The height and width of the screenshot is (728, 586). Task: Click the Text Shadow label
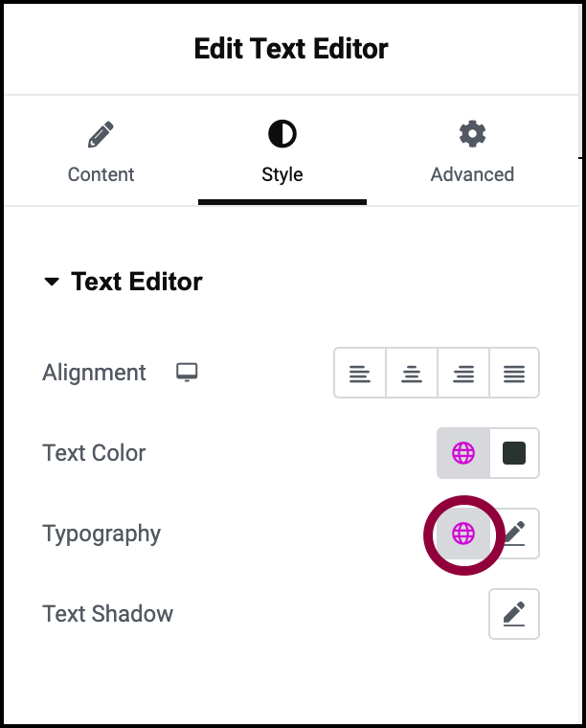107,614
